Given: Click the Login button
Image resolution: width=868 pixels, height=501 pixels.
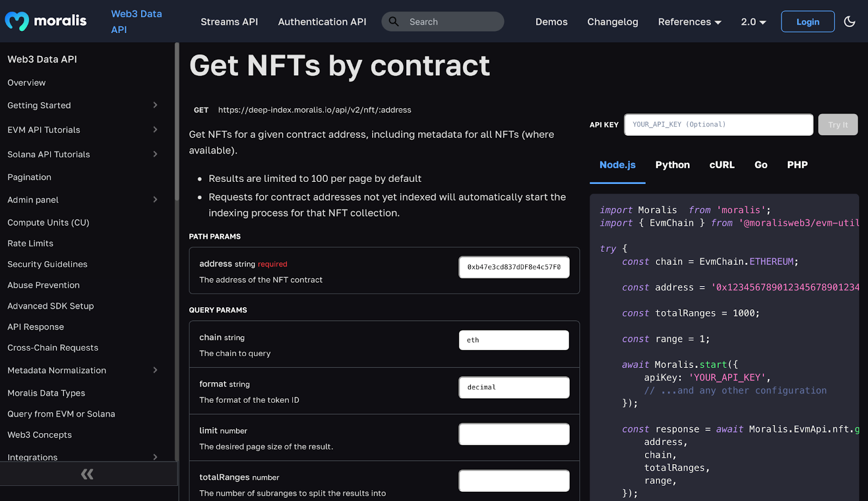Looking at the screenshot, I should 807,22.
